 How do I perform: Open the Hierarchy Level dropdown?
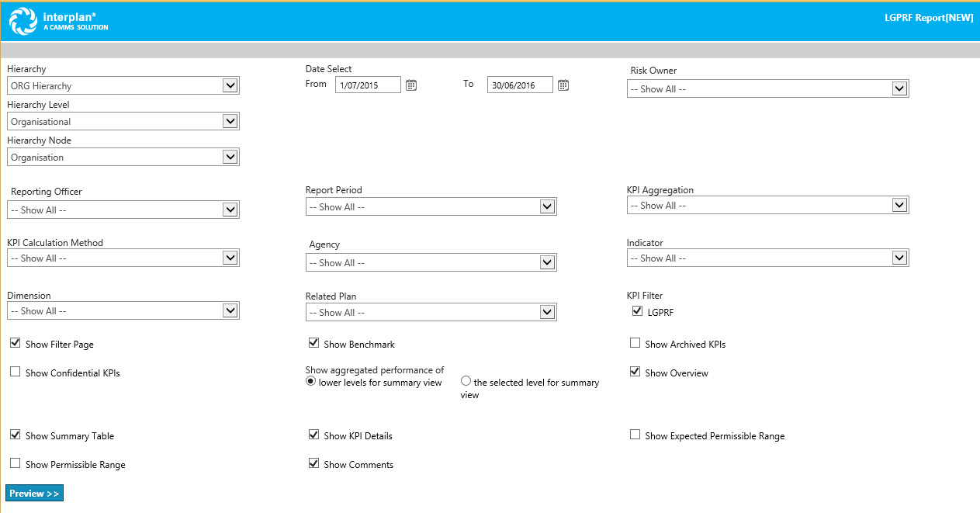tap(123, 121)
